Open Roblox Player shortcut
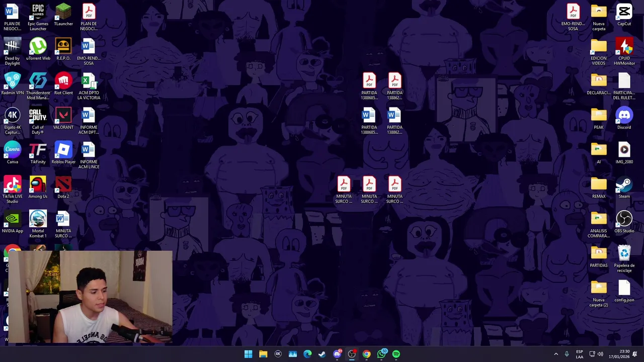The width and height of the screenshot is (644, 362). [x=63, y=153]
